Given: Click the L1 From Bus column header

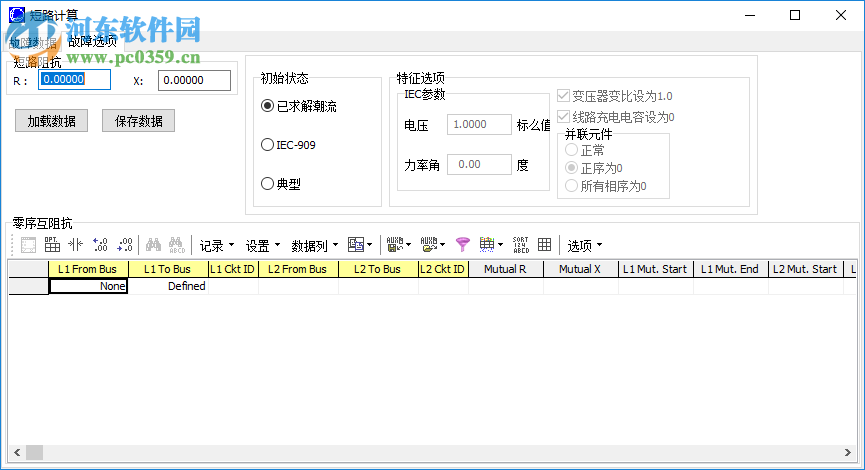Looking at the screenshot, I should point(88,269).
